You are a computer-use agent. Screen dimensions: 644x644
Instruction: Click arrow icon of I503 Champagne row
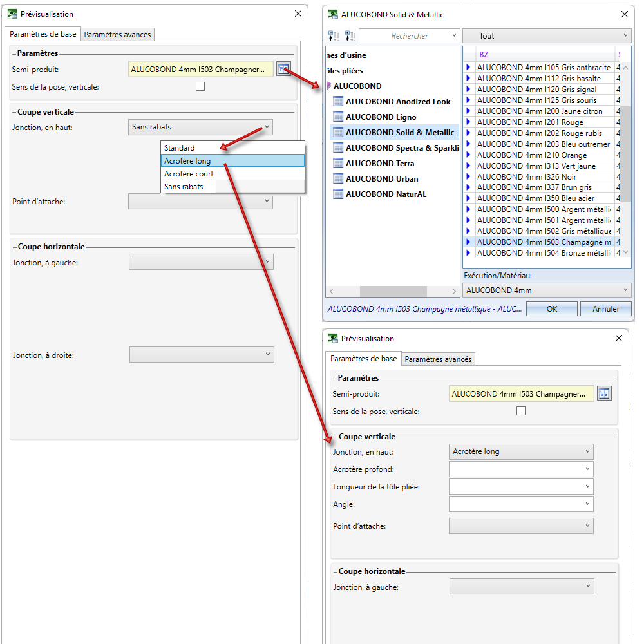[x=468, y=242]
